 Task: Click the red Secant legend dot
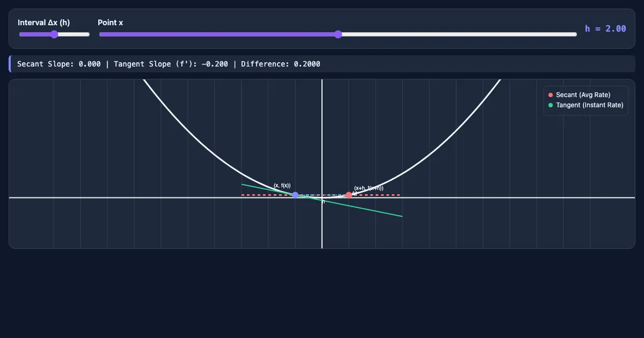click(551, 95)
